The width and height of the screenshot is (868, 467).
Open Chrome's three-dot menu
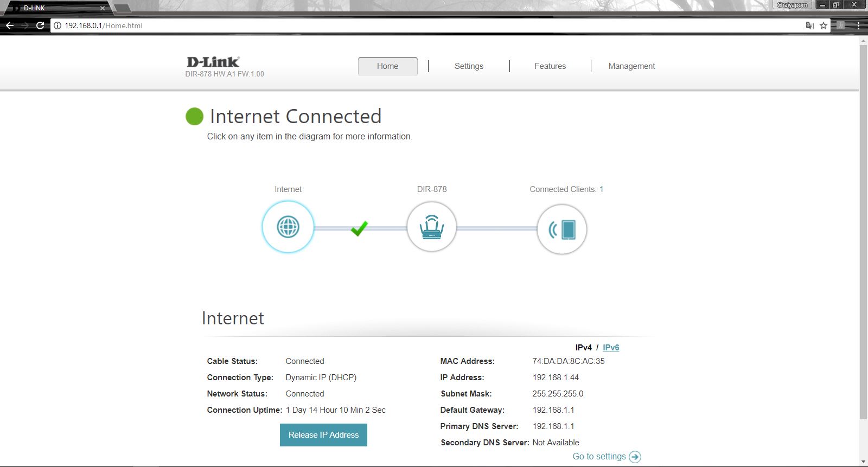click(858, 25)
